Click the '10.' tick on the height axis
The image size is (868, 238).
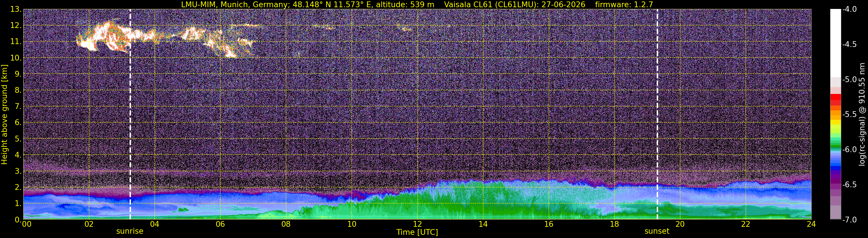pos(16,58)
